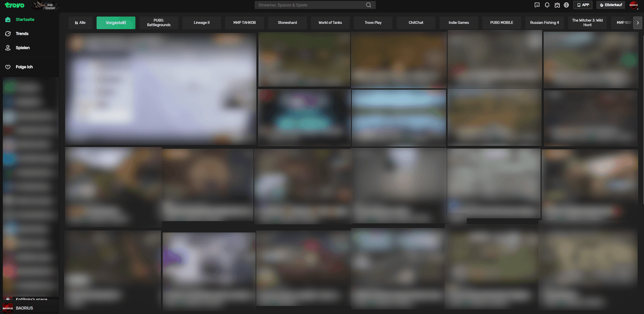The image size is (644, 314).
Task: Choose the Russian Fishing 4 category
Action: [544, 23]
